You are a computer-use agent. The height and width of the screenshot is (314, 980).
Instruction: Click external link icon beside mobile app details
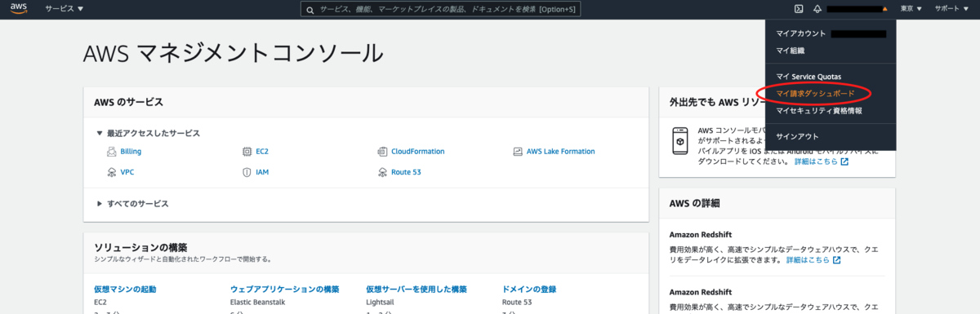[x=844, y=161]
